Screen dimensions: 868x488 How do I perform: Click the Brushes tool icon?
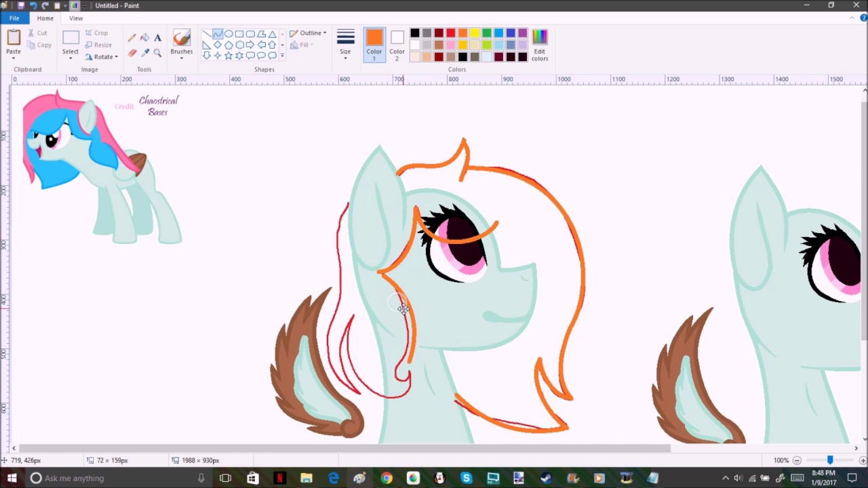point(181,38)
